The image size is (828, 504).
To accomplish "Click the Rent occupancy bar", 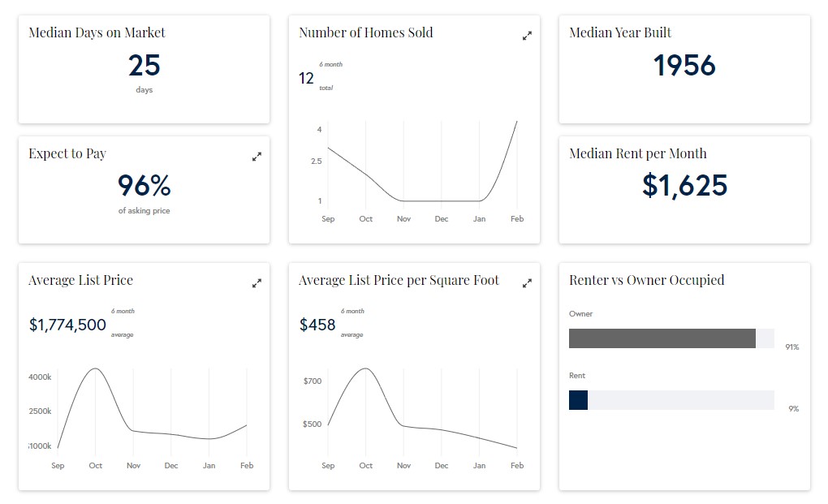I will pos(578,399).
